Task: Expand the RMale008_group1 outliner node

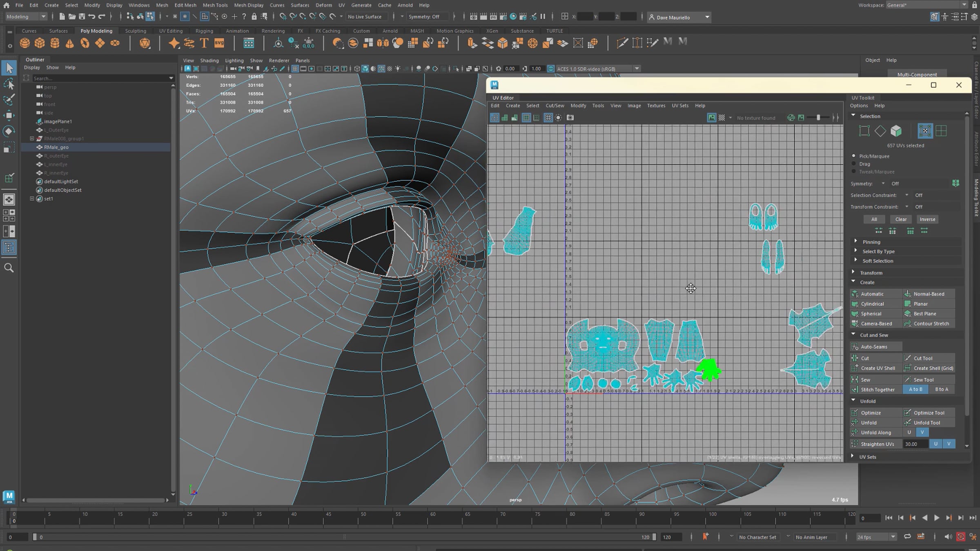Action: tap(32, 138)
